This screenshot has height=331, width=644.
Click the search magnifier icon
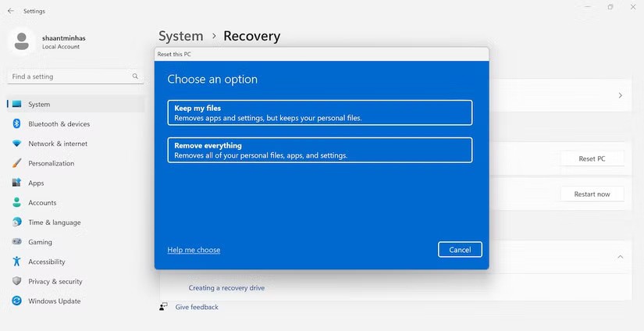tap(135, 77)
